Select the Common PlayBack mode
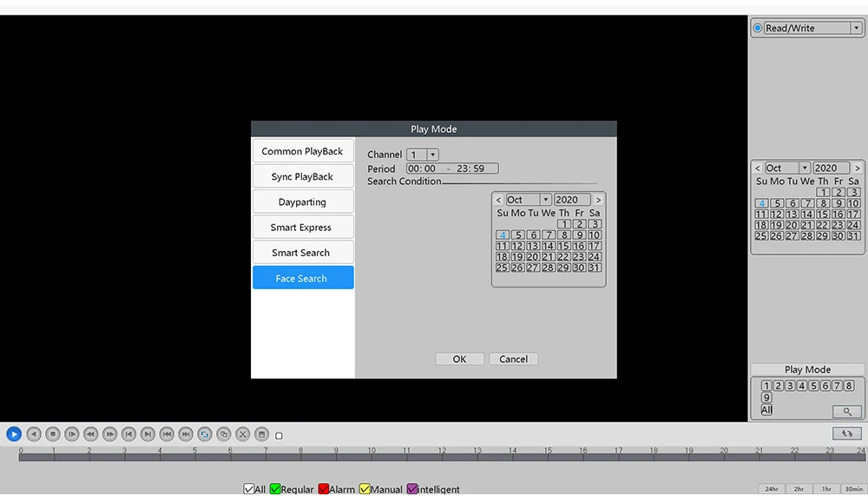This screenshot has width=868, height=496. pyautogui.click(x=303, y=151)
